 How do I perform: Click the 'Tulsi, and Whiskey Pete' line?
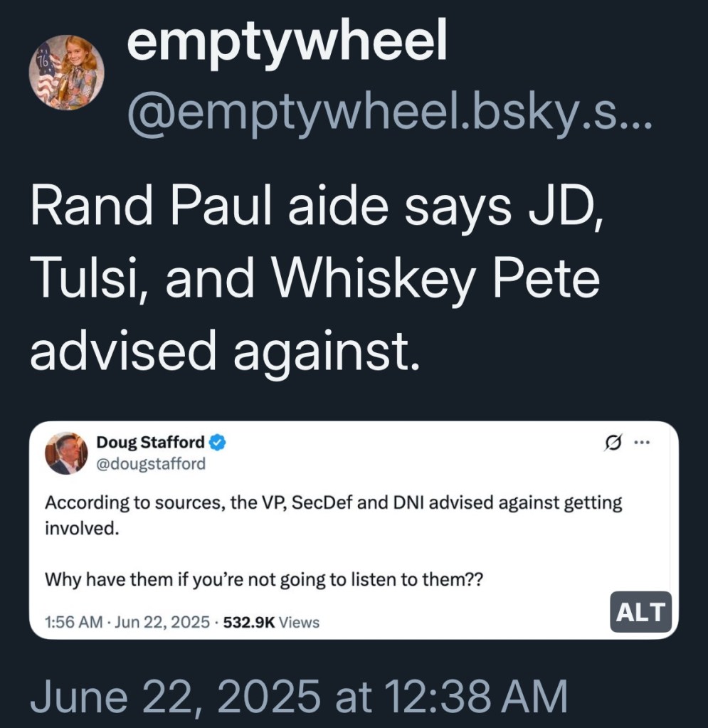314,280
